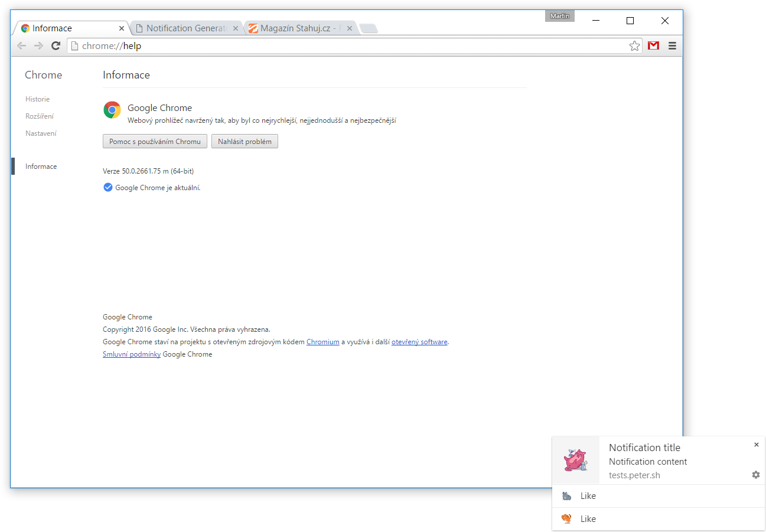This screenshot has width=766, height=532.
Task: Open the otevřený software link
Action: pyautogui.click(x=419, y=342)
